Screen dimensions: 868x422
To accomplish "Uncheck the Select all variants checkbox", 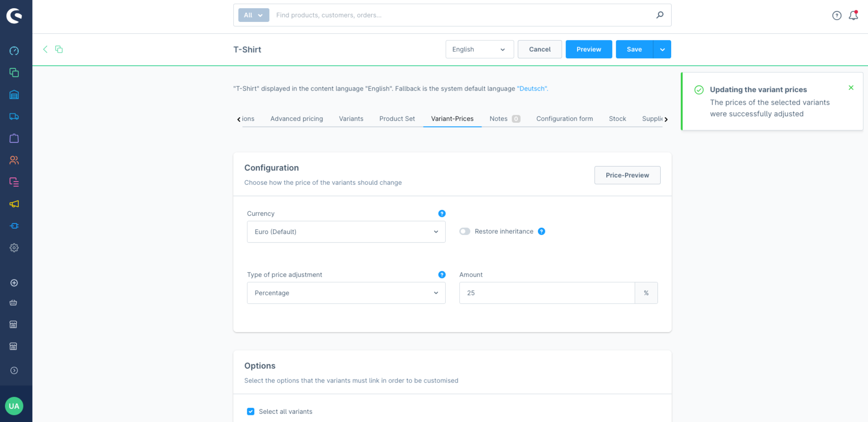I will (251, 411).
